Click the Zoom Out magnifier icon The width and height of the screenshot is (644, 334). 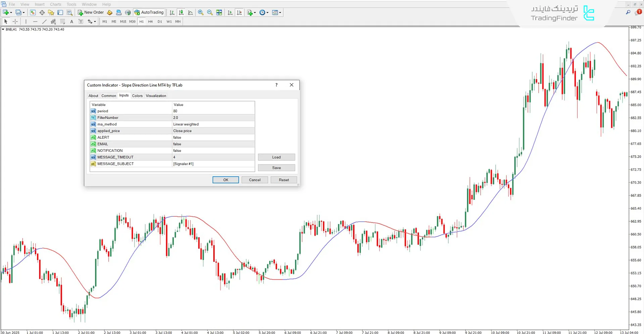(210, 12)
